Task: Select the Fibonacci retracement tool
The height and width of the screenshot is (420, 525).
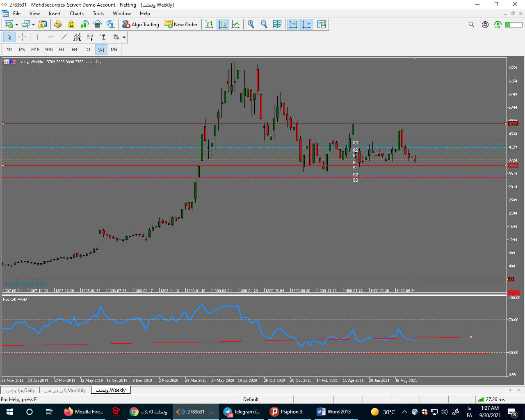Action: (90, 37)
